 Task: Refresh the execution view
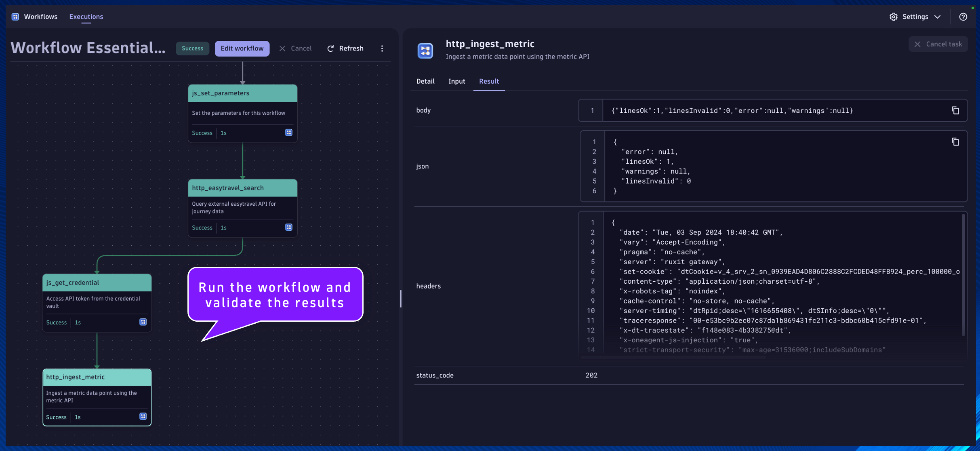[x=345, y=48]
